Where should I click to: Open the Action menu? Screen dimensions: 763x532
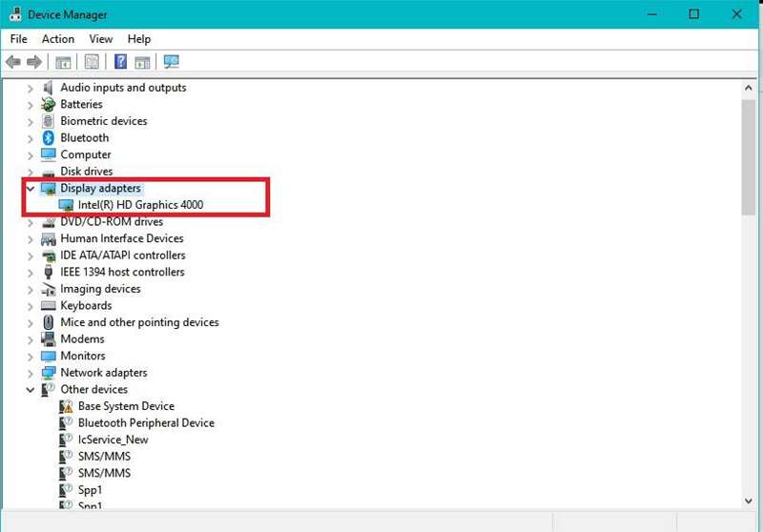57,39
